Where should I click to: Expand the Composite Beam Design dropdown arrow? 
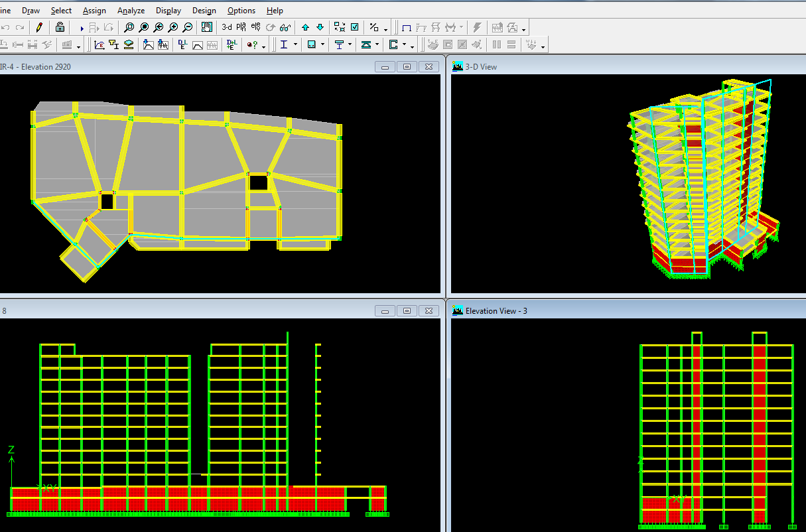(x=350, y=46)
